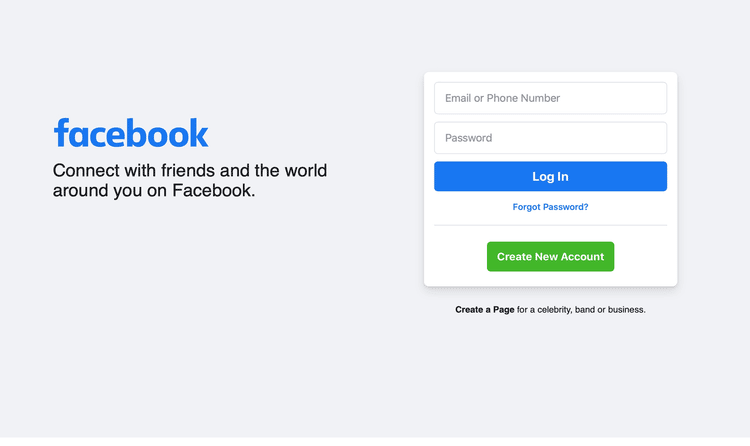Follow the Create a Page link
Viewport: 750px width, 446px height.
485,310
